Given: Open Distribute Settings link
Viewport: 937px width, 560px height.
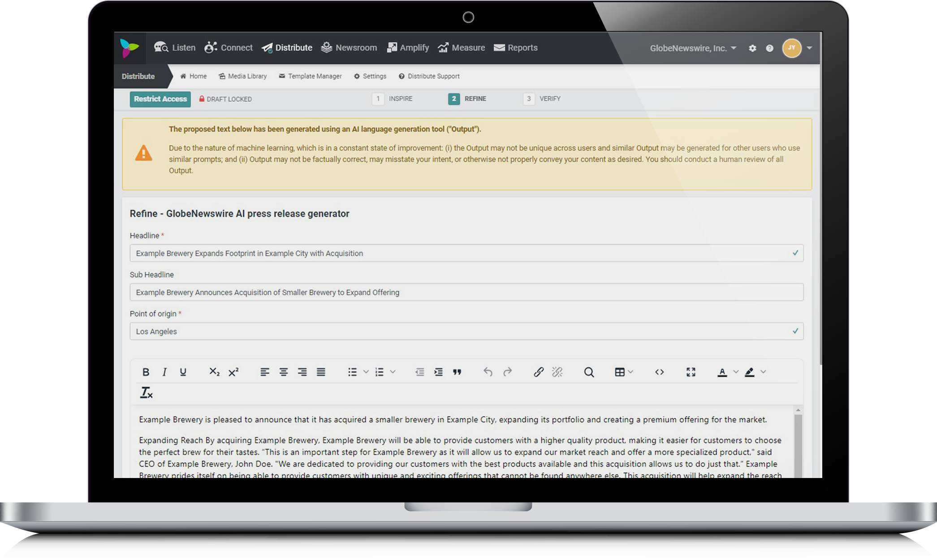Looking at the screenshot, I should point(370,76).
